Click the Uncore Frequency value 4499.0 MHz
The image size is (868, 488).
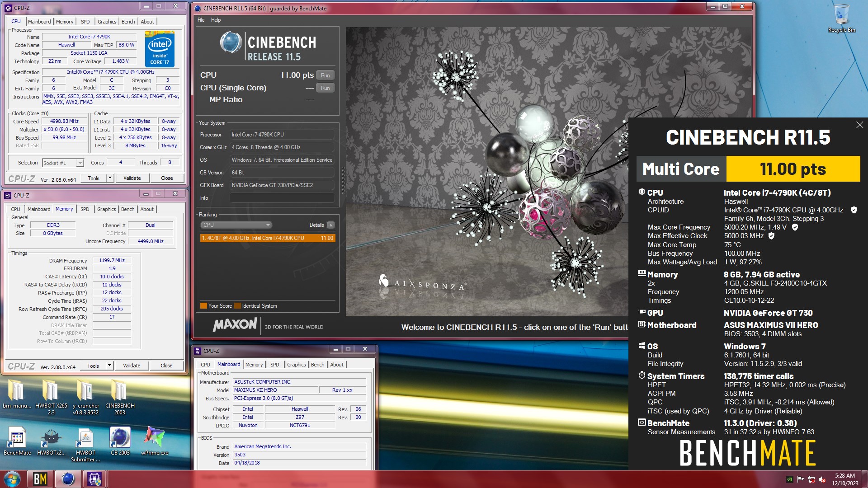(x=151, y=241)
